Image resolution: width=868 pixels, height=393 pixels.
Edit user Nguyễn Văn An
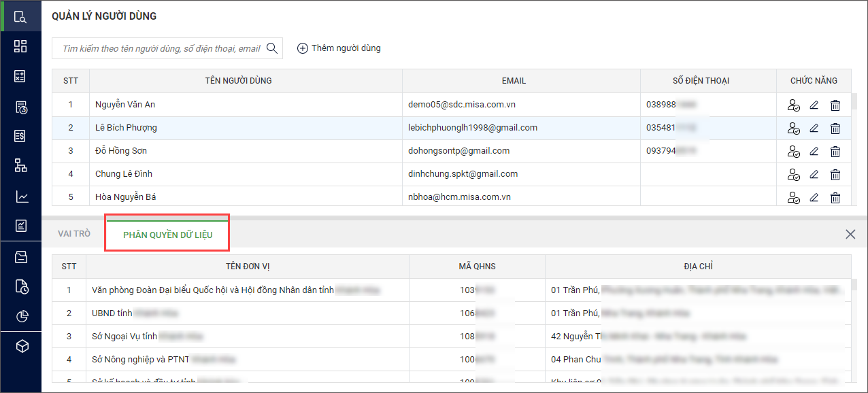pyautogui.click(x=814, y=105)
